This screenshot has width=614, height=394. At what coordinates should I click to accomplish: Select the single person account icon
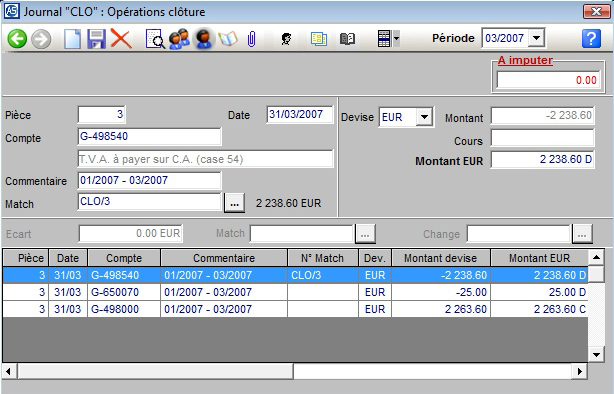(x=204, y=39)
